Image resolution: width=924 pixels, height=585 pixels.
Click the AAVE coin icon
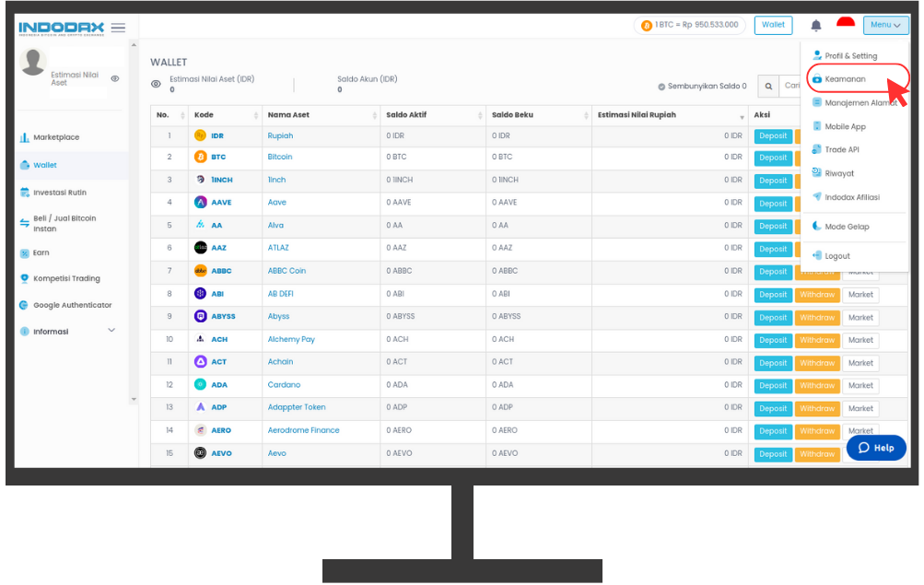[200, 202]
